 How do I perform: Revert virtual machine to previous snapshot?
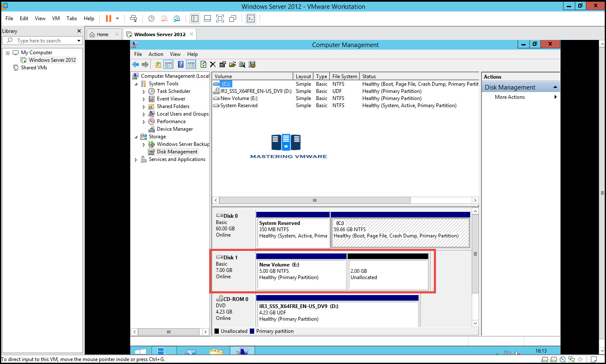[164, 18]
